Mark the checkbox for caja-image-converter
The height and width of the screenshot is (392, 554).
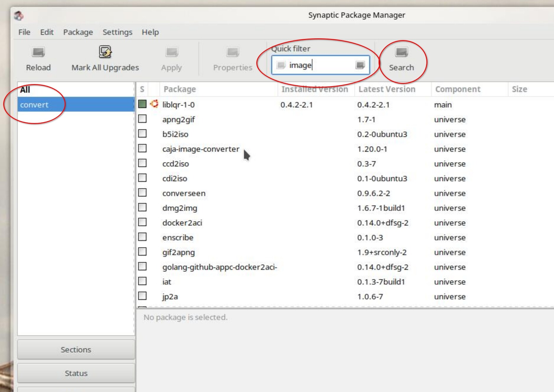click(x=142, y=148)
